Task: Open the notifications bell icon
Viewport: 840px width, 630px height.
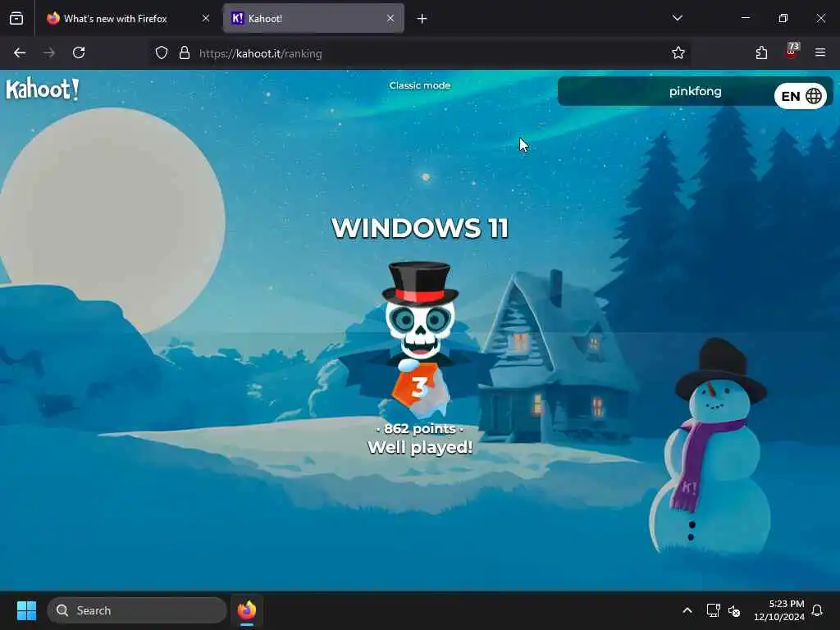Action: pyautogui.click(x=817, y=610)
